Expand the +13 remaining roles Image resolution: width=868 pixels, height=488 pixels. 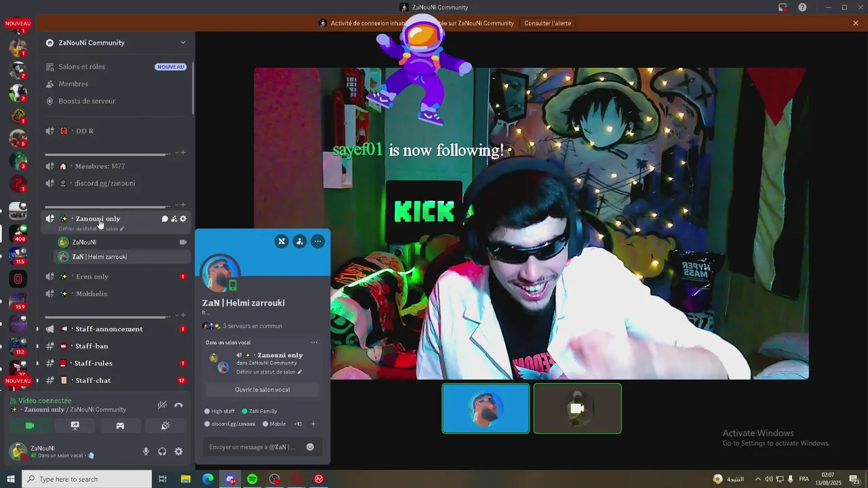tap(298, 424)
